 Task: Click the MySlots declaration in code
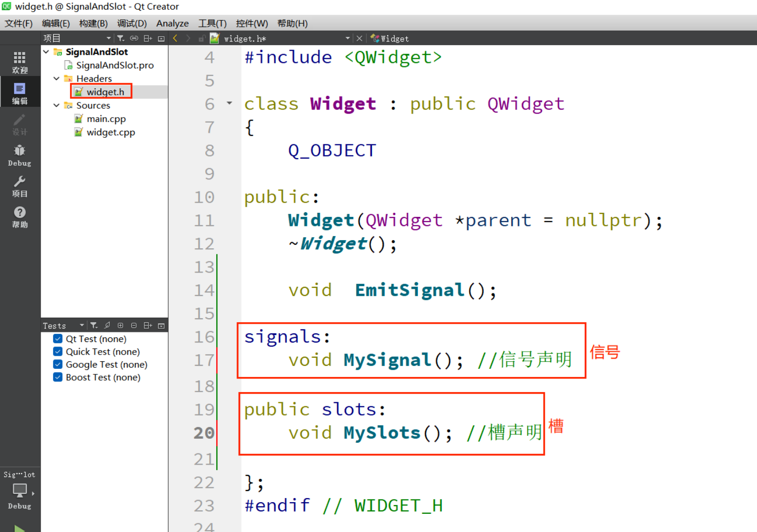[382, 433]
